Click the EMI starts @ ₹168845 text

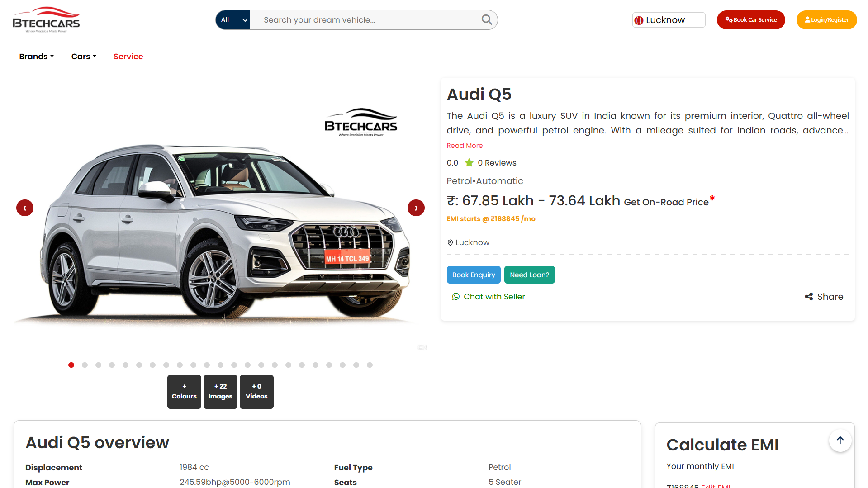491,219
